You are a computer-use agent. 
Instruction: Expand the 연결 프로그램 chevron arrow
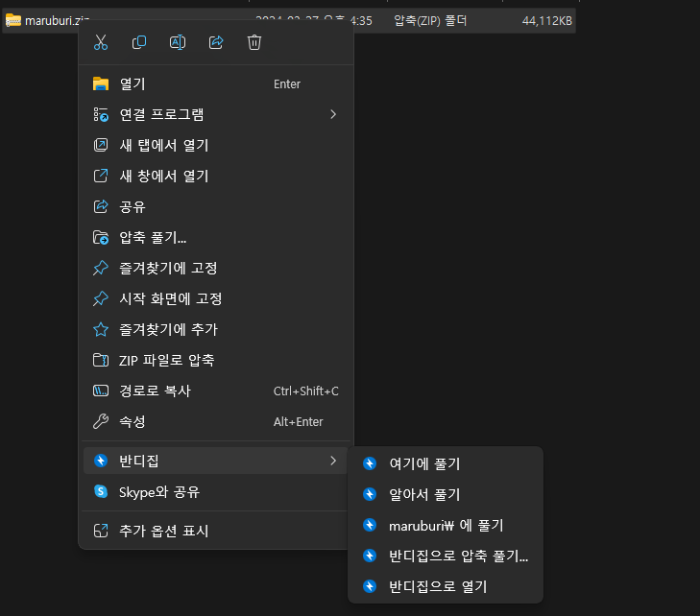(333, 114)
